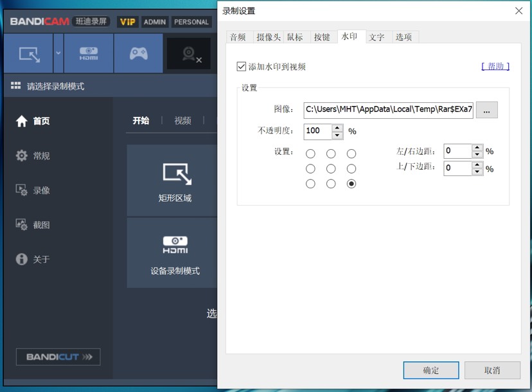Click the 矩形区域 rectangle area tile
Screen dimensions: 532x392
172,180
